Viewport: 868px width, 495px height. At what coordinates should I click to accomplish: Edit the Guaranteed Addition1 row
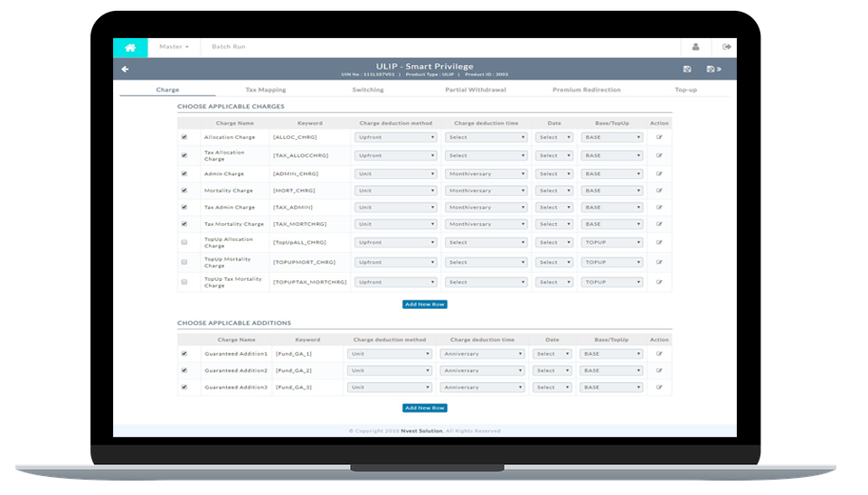click(x=659, y=354)
